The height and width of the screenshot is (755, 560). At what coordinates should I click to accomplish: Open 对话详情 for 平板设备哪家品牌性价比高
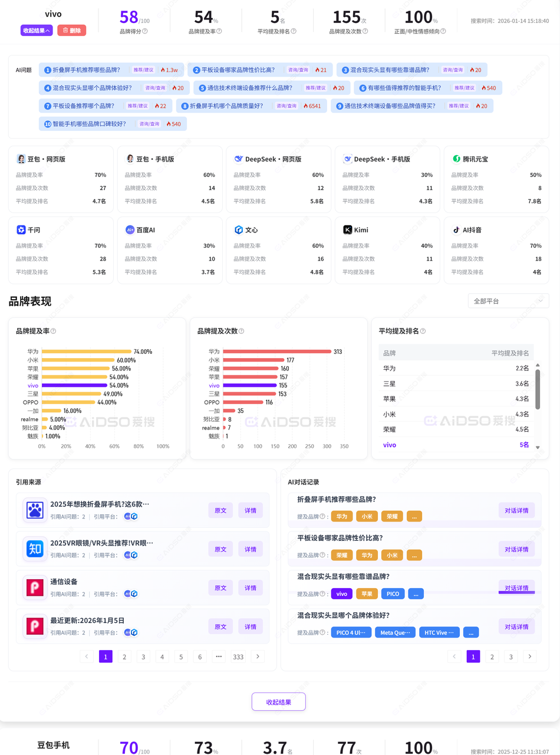click(516, 549)
